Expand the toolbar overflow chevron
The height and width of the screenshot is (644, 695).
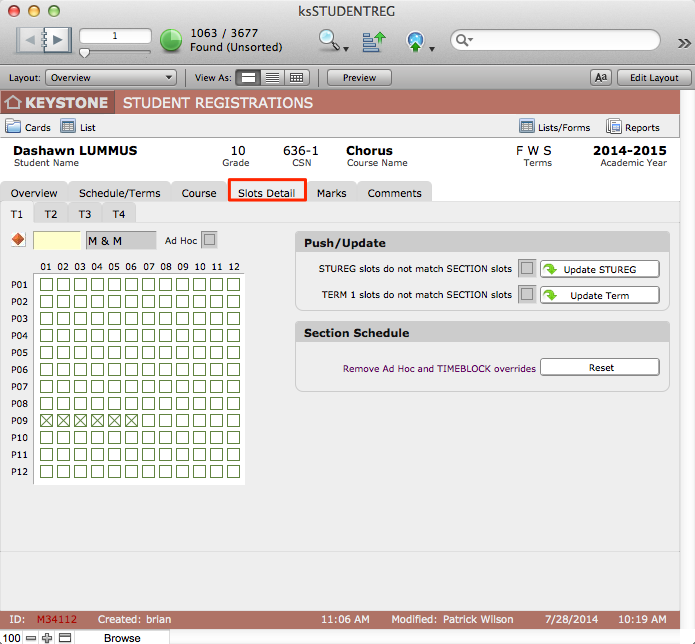[684, 42]
